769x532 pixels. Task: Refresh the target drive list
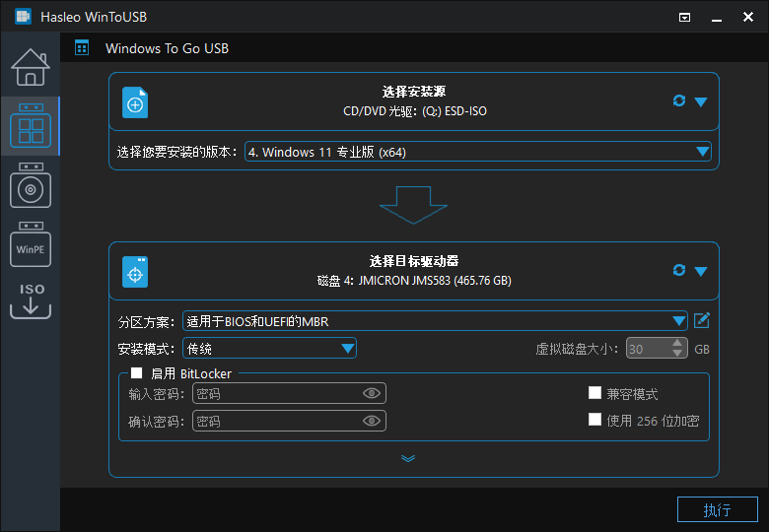tap(678, 270)
